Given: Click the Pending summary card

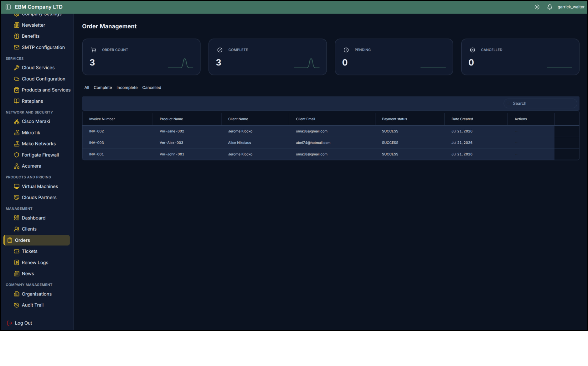Looking at the screenshot, I should tap(394, 57).
